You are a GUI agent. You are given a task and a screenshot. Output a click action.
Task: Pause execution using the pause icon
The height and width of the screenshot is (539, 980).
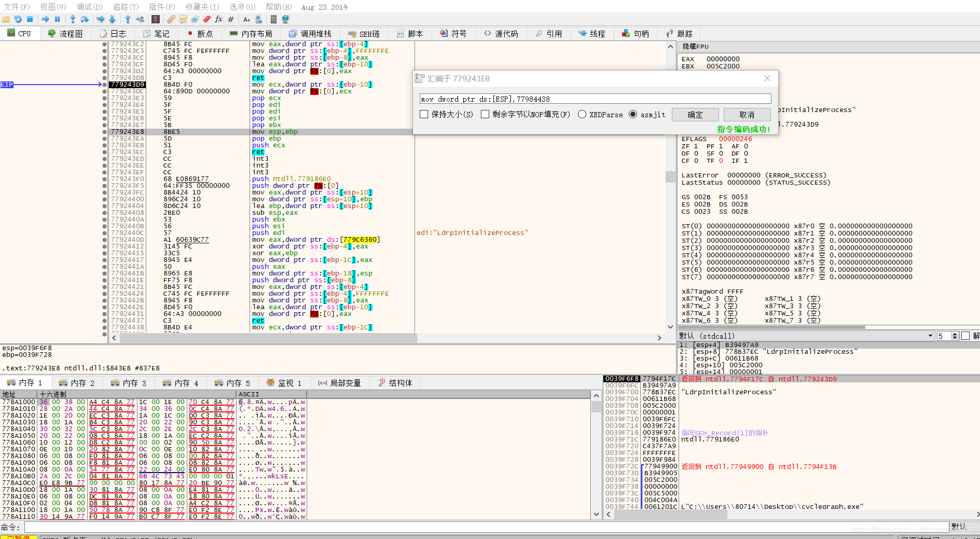(57, 19)
